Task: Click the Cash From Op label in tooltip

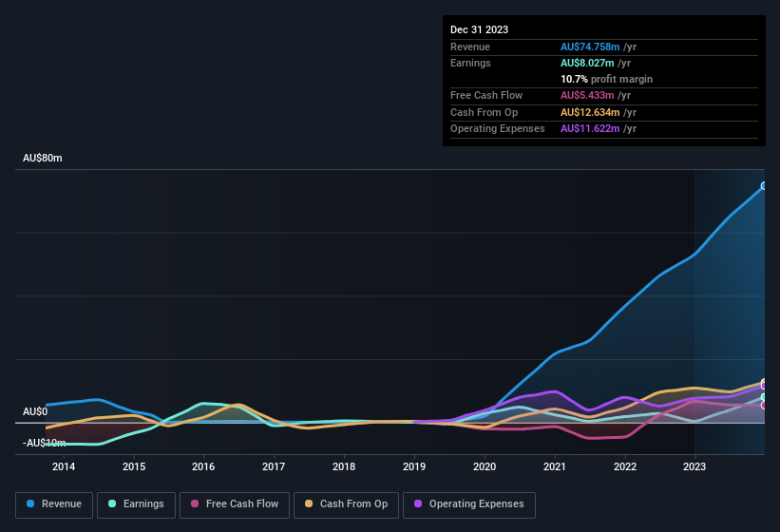Action: click(x=484, y=112)
